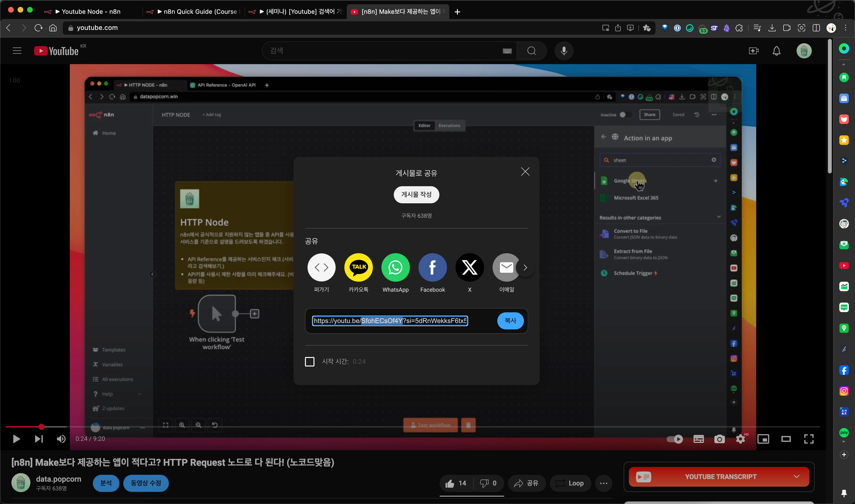Click the Embed (퍼가기) share icon
This screenshot has width=855, height=504.
tap(321, 267)
